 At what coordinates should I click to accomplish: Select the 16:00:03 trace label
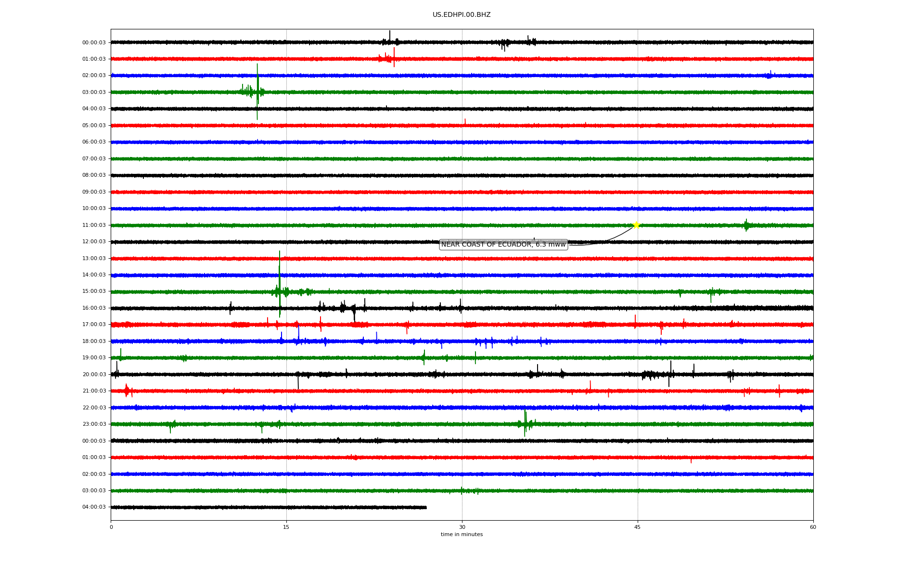tap(94, 308)
